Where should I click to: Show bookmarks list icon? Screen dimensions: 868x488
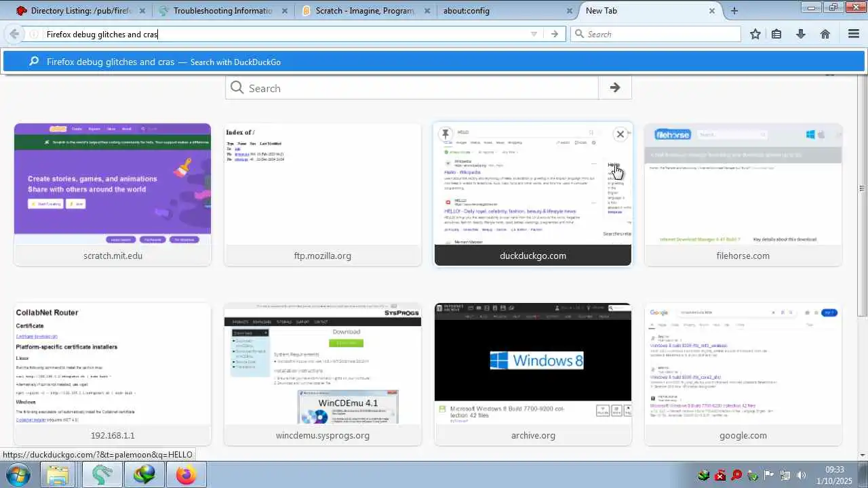tap(777, 34)
